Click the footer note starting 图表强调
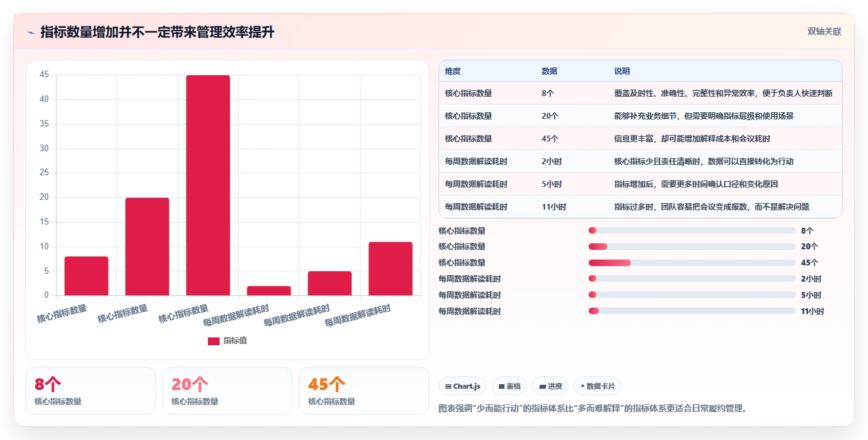This screenshot has width=868, height=440. (593, 409)
